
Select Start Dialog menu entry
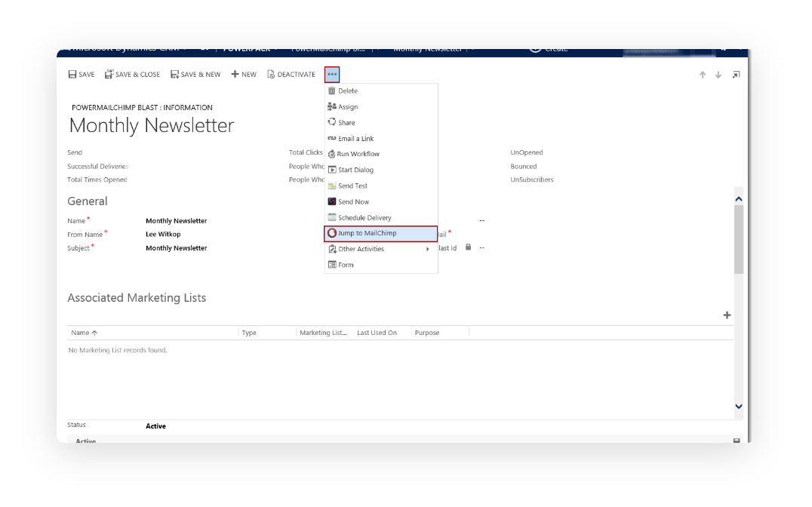pos(381,170)
